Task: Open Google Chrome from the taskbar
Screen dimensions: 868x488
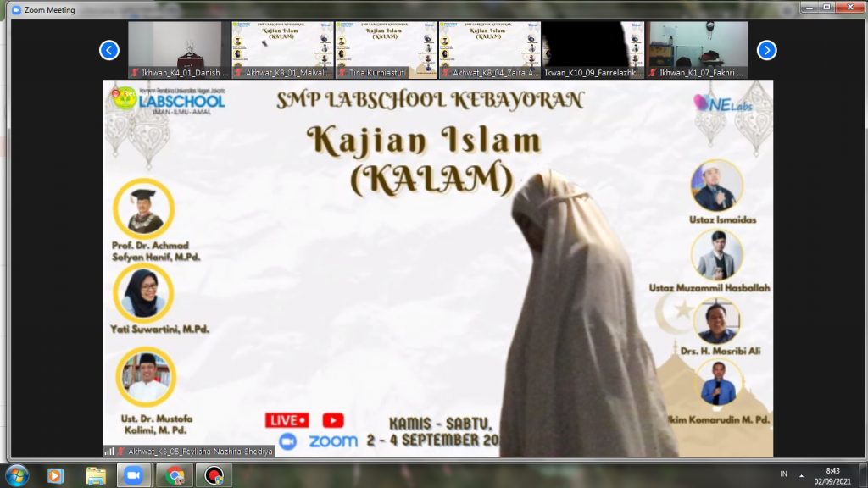Action: click(175, 475)
